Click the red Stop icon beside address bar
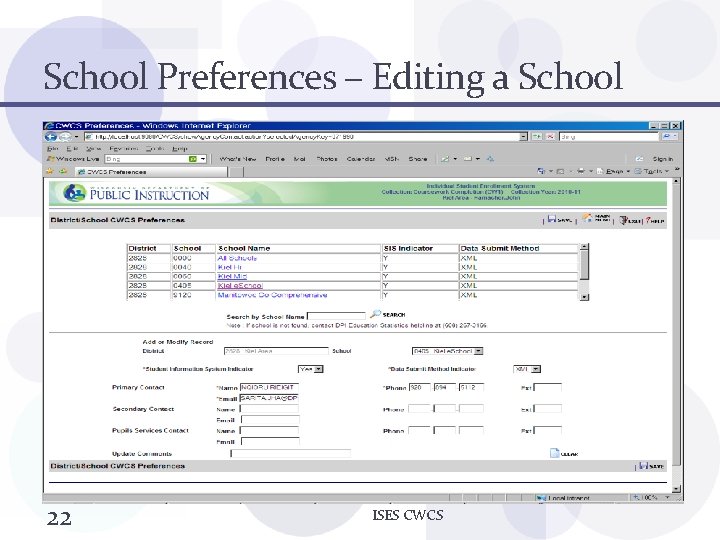This screenshot has width=720, height=540. click(x=550, y=137)
